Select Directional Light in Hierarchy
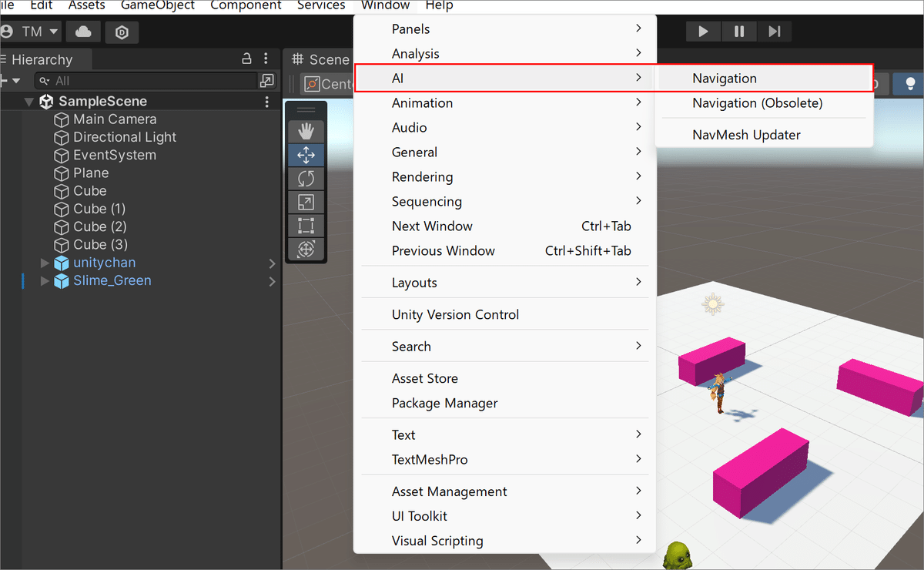The image size is (924, 570). tap(125, 137)
